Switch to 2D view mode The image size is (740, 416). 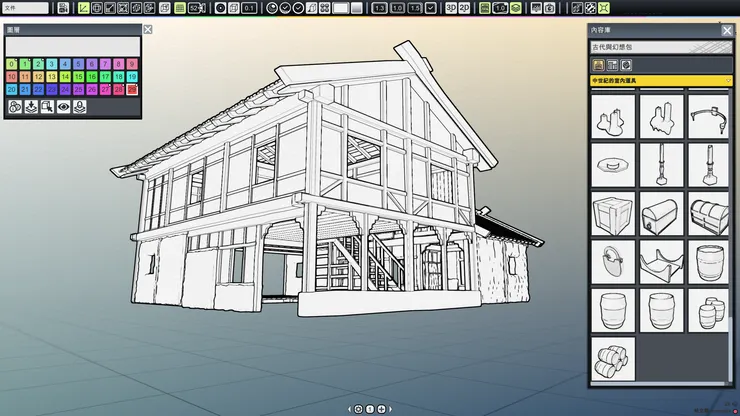[465, 8]
